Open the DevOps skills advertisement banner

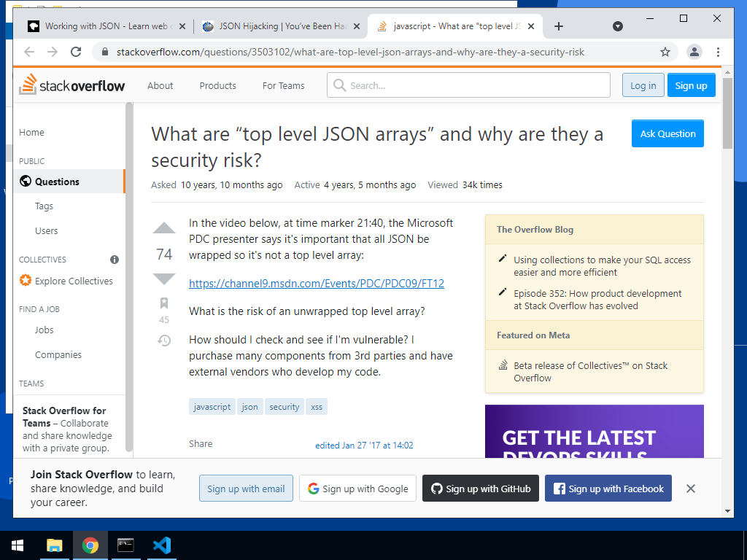point(594,432)
